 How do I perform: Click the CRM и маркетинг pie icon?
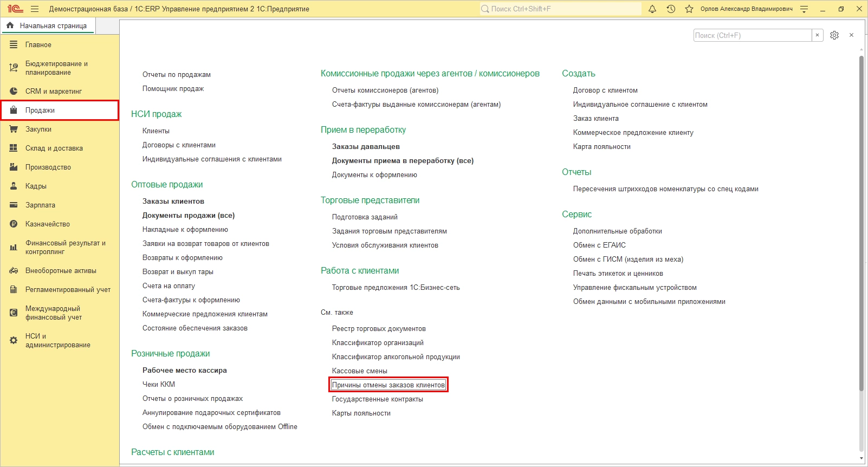[x=14, y=91]
